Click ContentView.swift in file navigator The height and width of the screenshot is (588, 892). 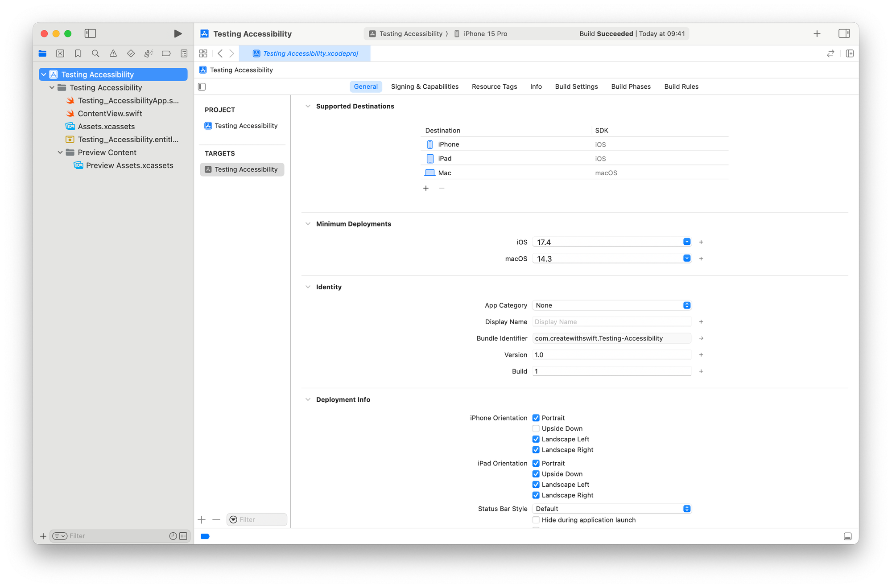pos(110,113)
